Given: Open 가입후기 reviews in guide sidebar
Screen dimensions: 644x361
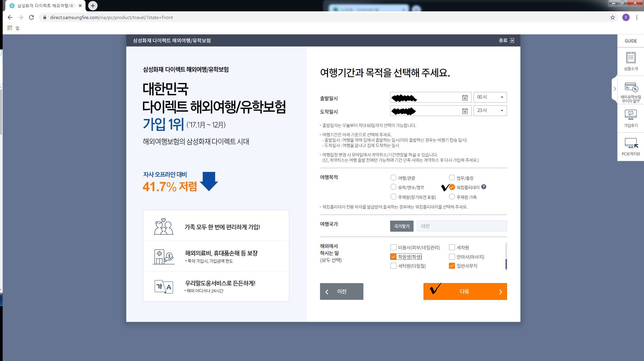Looking at the screenshot, I should coord(631,118).
